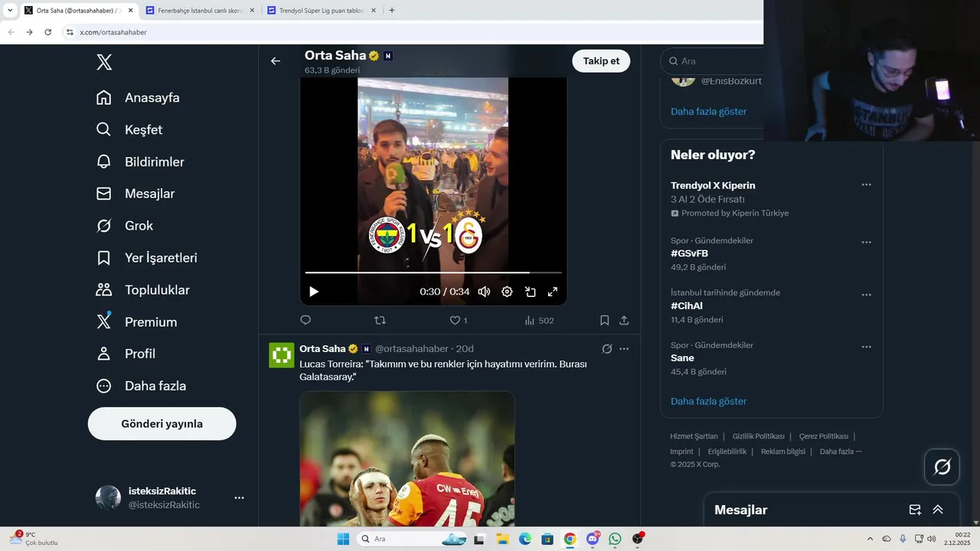The width and height of the screenshot is (980, 551).
Task: Open Discord from taskbar
Action: tap(593, 539)
